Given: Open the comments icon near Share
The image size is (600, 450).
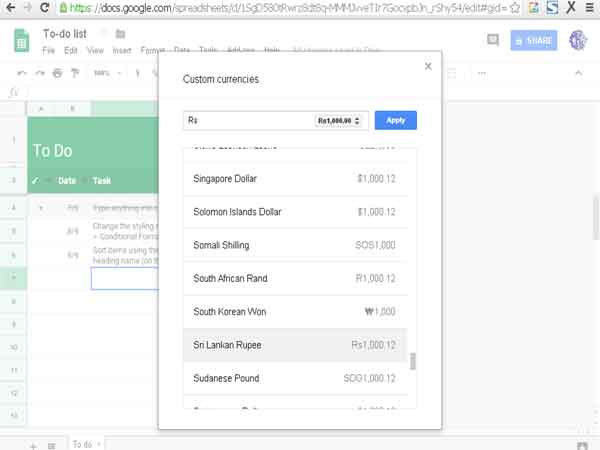Looking at the screenshot, I should pyautogui.click(x=493, y=40).
